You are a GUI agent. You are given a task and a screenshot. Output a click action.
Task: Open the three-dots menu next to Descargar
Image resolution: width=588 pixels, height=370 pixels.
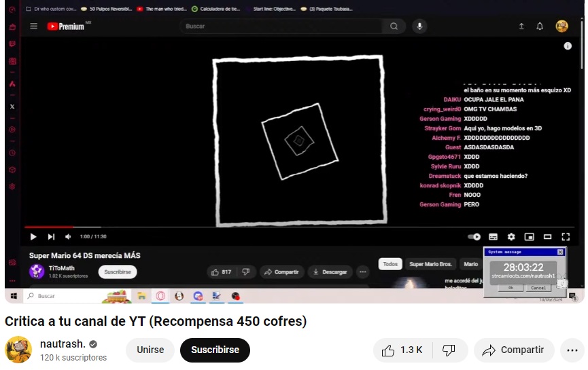pos(362,272)
